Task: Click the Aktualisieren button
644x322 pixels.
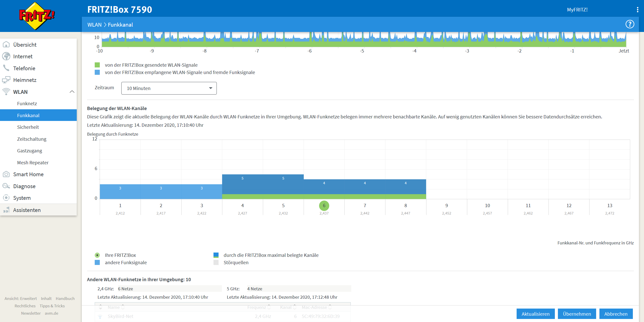Action: point(535,314)
